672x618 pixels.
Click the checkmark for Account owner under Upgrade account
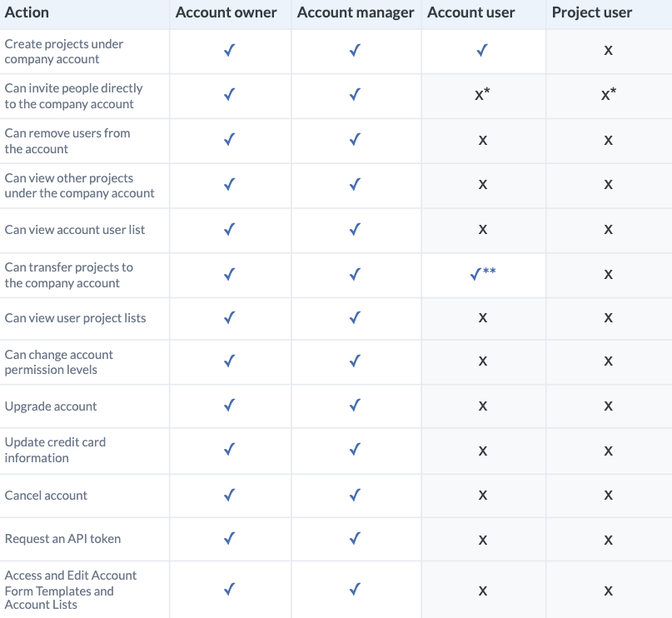(229, 406)
